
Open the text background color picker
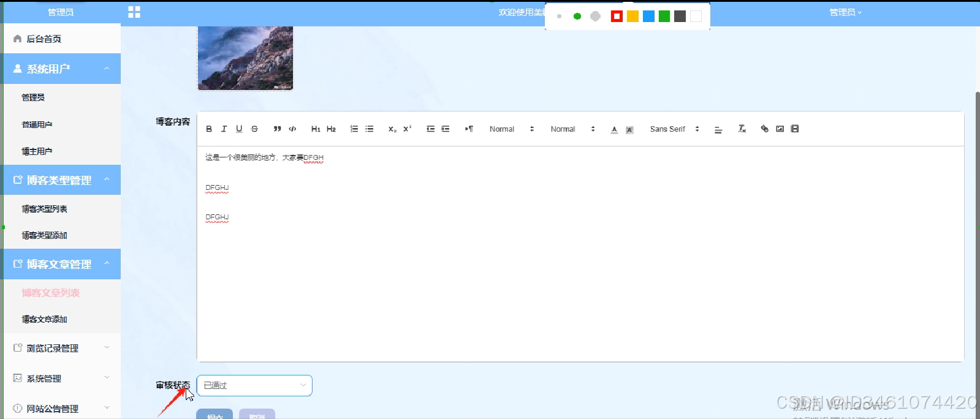point(629,130)
